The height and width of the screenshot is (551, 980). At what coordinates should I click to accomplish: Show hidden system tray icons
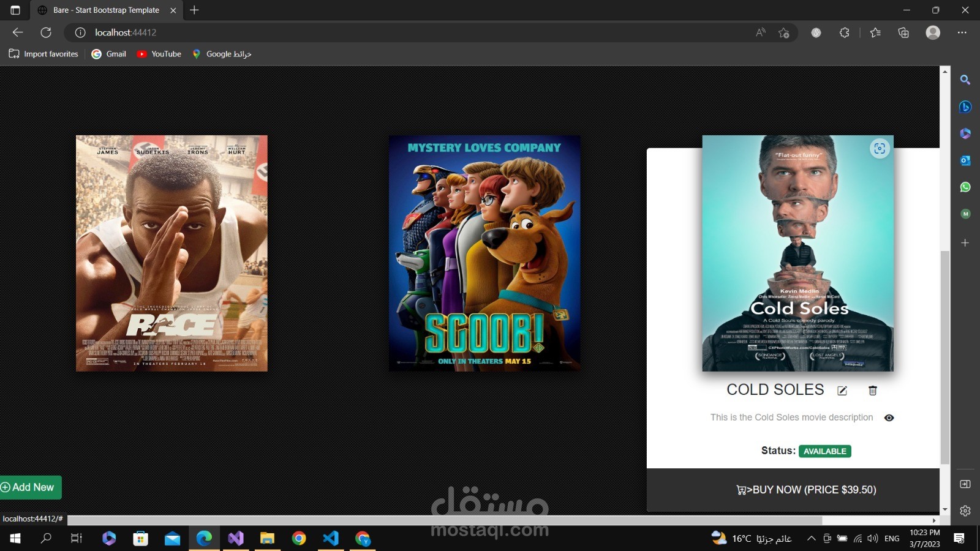[x=811, y=539]
